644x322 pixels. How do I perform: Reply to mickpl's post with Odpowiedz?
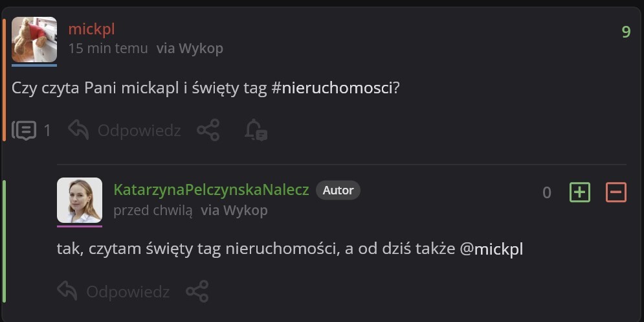(x=125, y=131)
